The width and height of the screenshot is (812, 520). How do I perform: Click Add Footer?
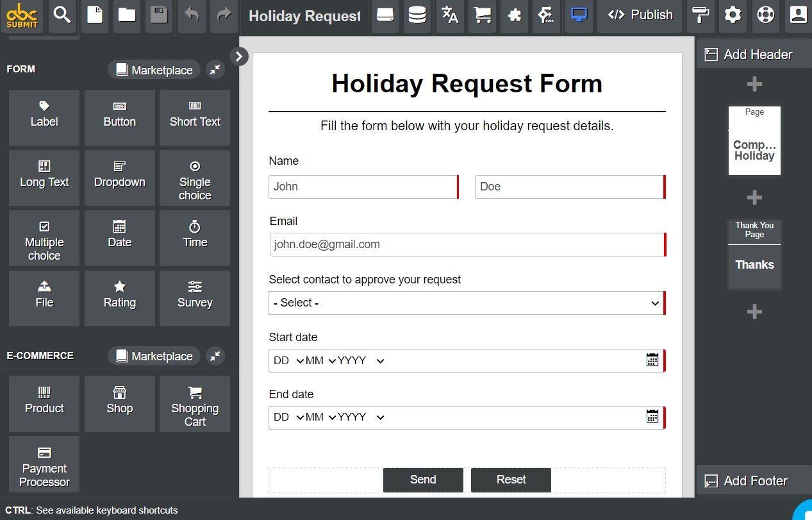(754, 481)
